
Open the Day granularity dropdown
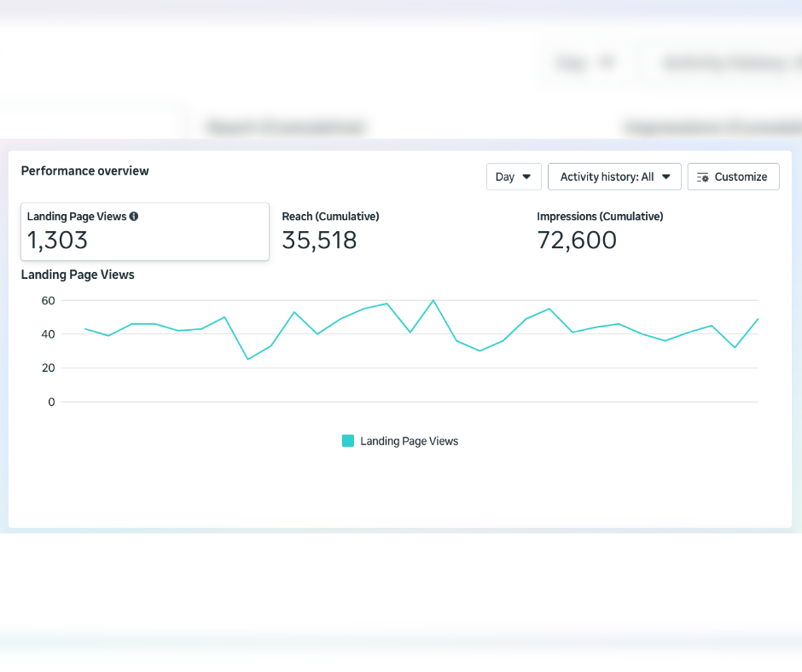[514, 177]
